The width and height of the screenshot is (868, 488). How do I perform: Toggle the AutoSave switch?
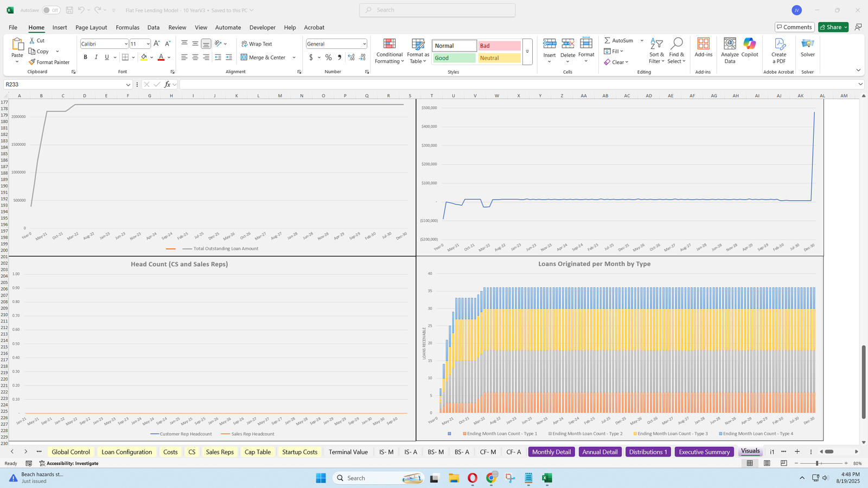pyautogui.click(x=51, y=10)
